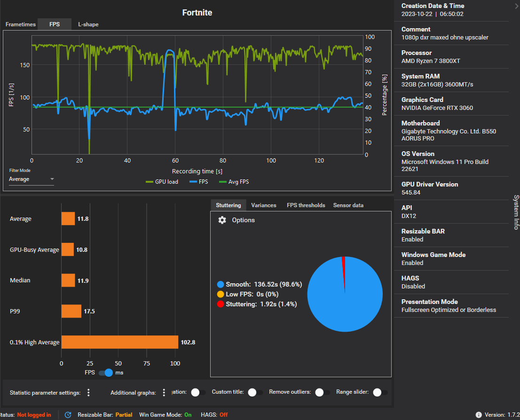Toggle FPS legend entry in chart
The image size is (520, 420).
(199, 182)
